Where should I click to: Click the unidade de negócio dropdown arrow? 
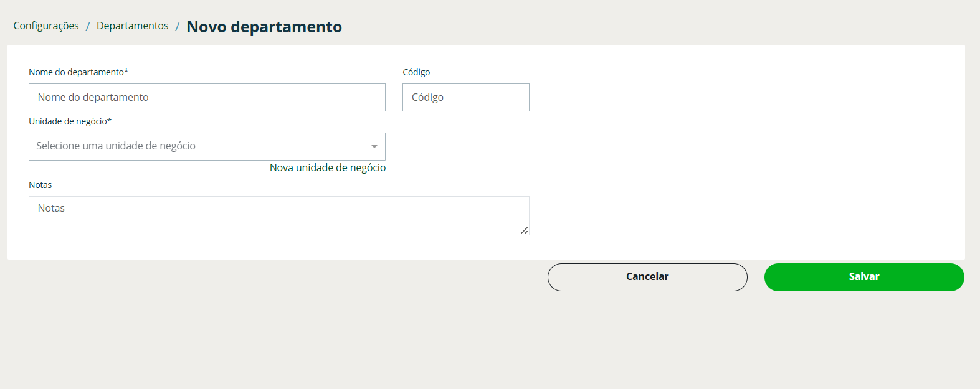tap(374, 146)
